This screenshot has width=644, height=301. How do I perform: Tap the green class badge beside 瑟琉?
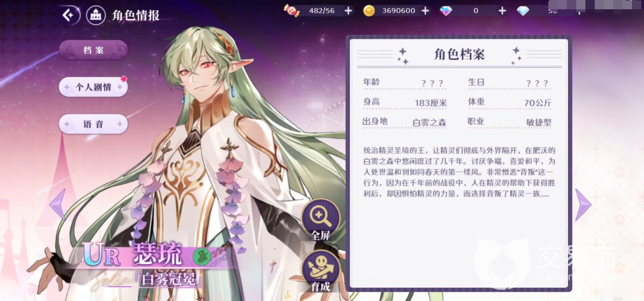[x=202, y=256]
